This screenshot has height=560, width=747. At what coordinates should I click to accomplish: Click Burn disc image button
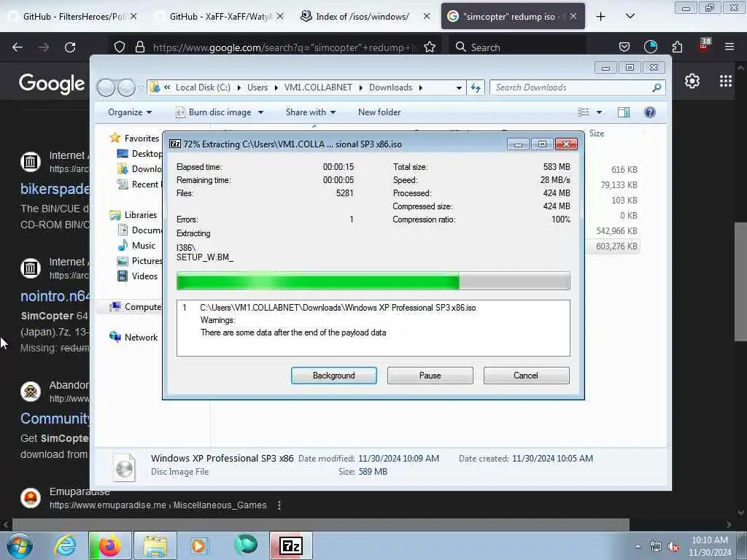tap(214, 112)
